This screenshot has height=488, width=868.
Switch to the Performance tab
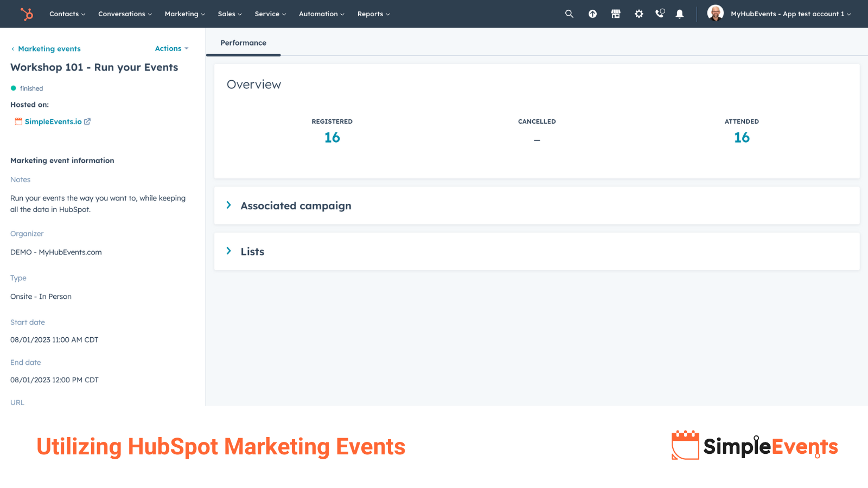tap(243, 43)
